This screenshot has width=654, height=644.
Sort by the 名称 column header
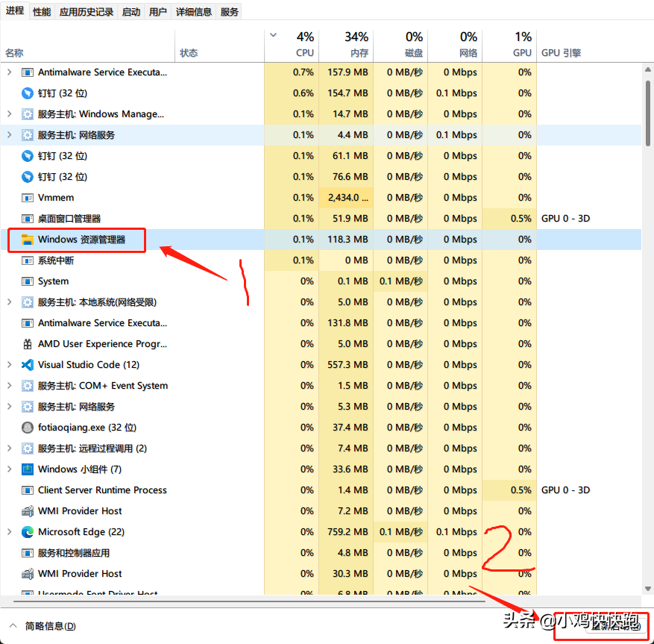[87, 46]
